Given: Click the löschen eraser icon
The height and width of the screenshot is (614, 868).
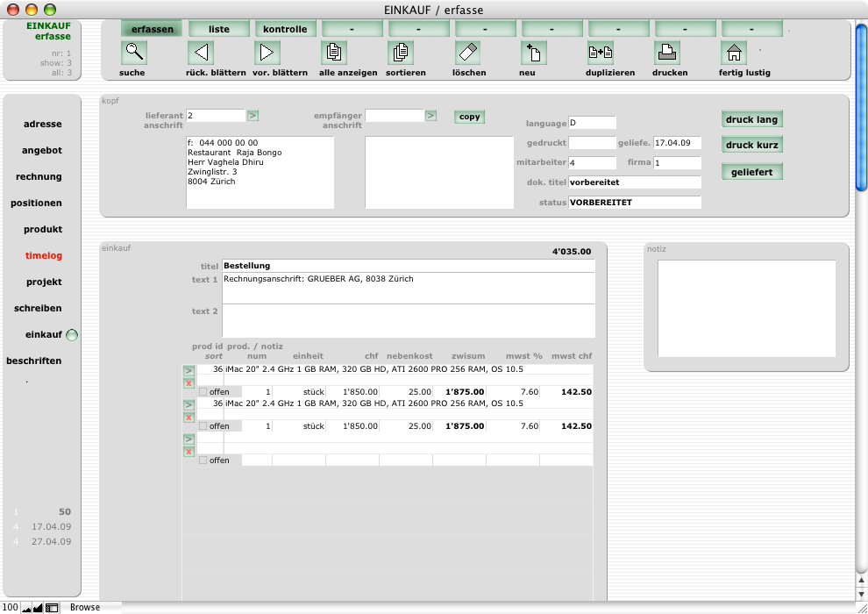Looking at the screenshot, I should [x=467, y=53].
